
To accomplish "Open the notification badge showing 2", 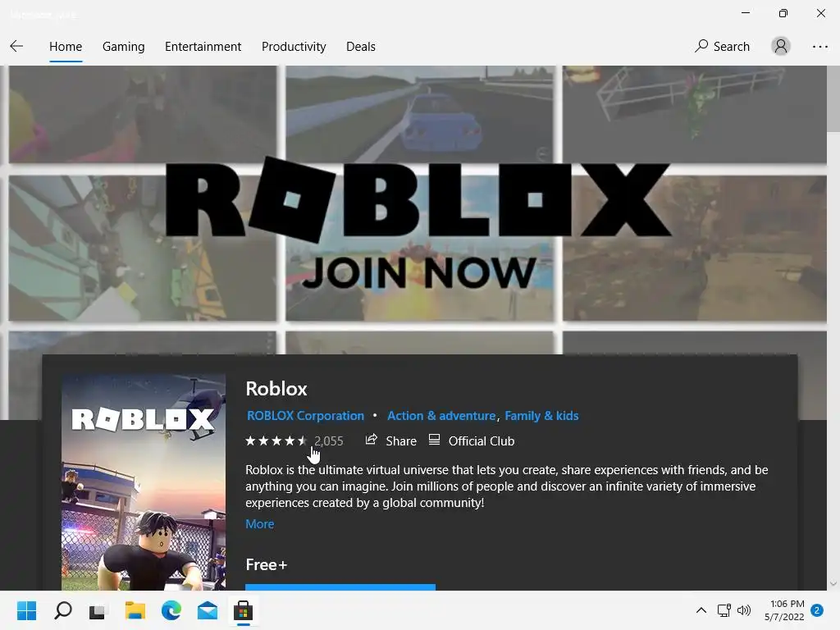I will (817, 610).
